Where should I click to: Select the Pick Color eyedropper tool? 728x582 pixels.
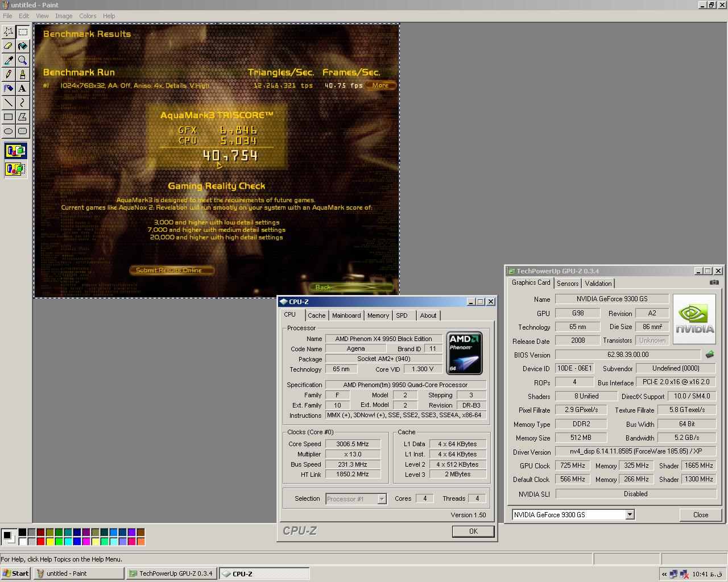click(9, 60)
